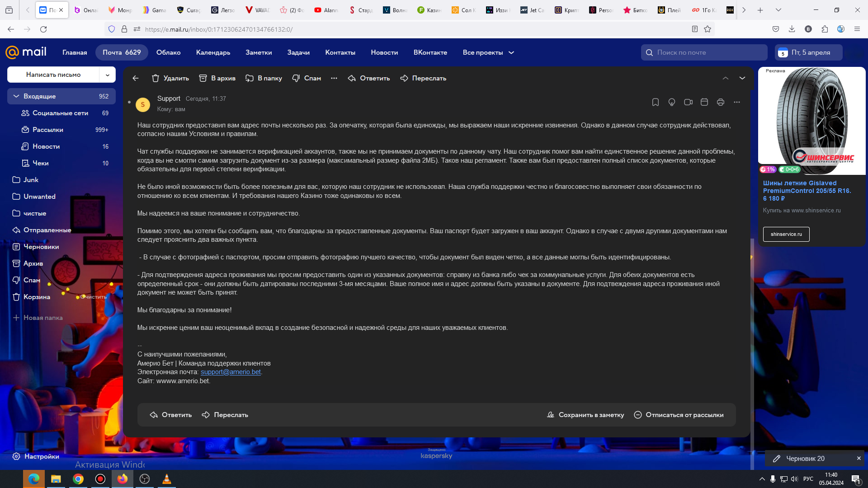
Task: Toggle the unread dot beside the Support sender
Action: click(129, 102)
